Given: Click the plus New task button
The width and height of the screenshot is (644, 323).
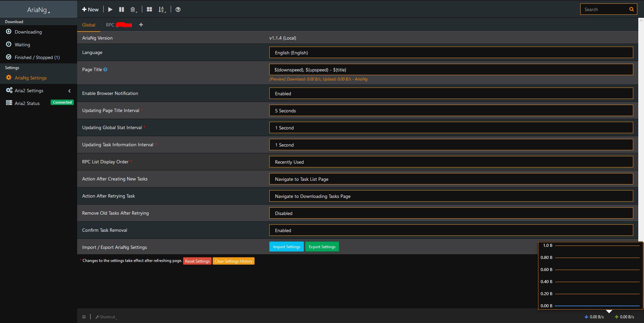Looking at the screenshot, I should (x=90, y=9).
